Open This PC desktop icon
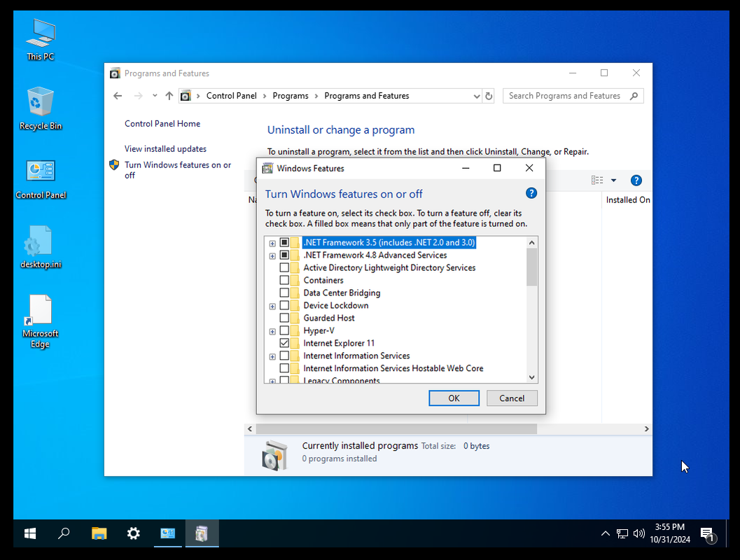The image size is (740, 560). [x=41, y=40]
